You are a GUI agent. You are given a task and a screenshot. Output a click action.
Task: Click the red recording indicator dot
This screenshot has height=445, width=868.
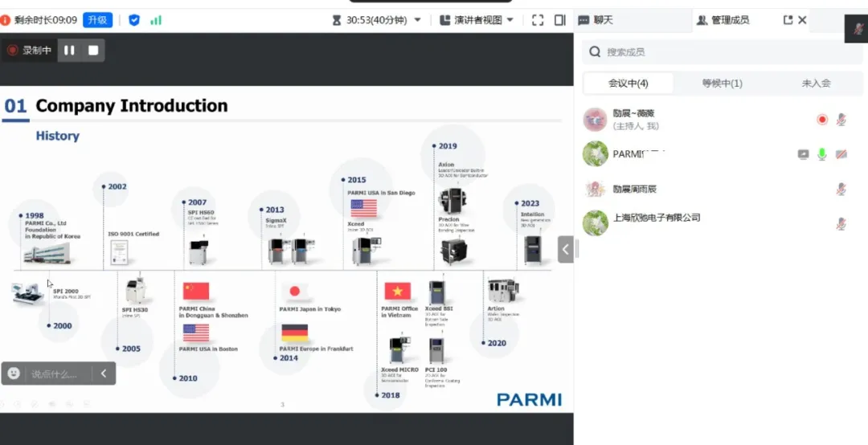coord(12,51)
